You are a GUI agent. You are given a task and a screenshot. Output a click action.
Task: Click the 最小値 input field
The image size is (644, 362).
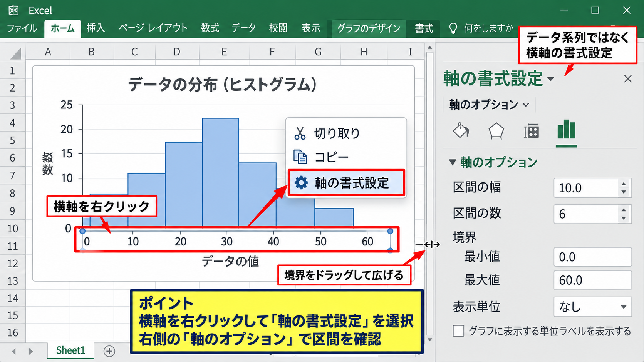[593, 257]
